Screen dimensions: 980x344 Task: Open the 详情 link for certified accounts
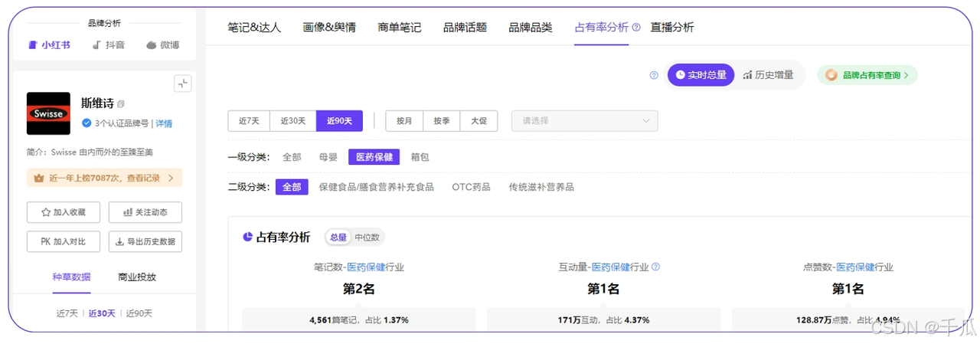coord(164,123)
